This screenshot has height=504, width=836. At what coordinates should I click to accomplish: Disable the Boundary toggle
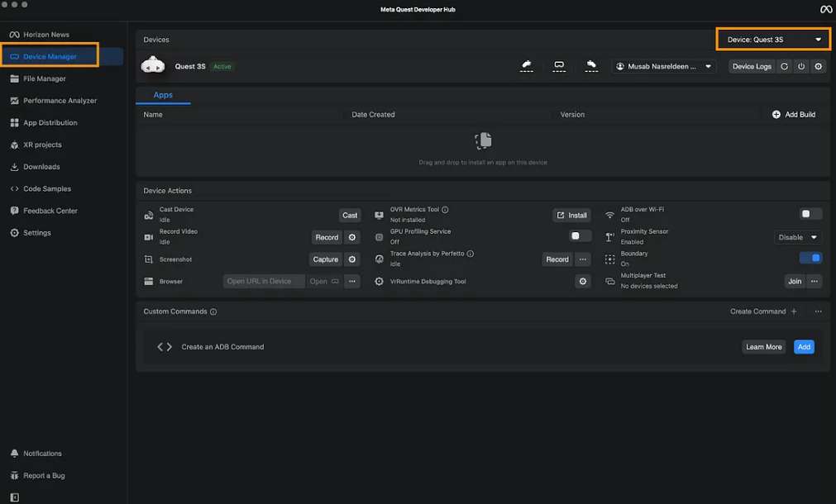(x=810, y=259)
